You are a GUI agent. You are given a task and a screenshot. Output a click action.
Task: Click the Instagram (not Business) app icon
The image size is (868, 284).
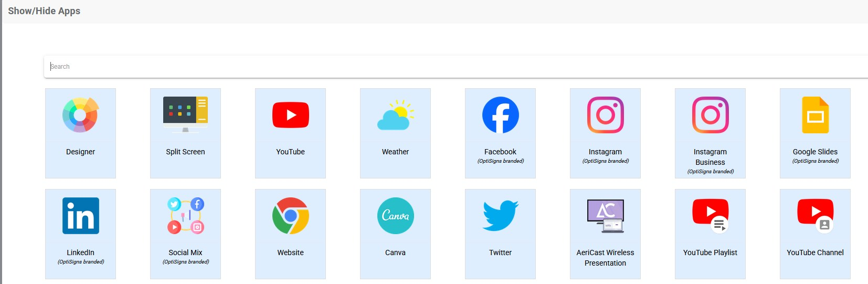tap(605, 115)
